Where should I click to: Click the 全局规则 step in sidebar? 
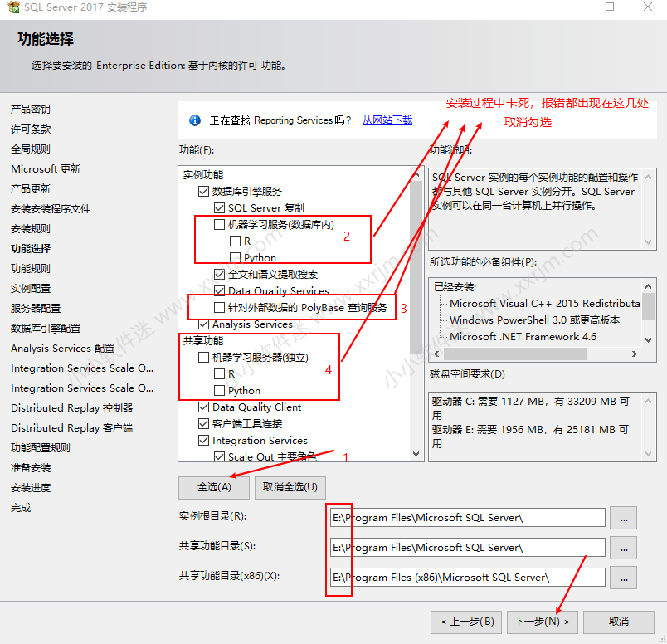pos(31,149)
